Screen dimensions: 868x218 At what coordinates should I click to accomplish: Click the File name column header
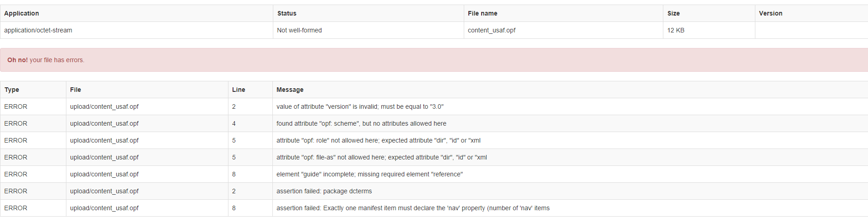pyautogui.click(x=482, y=13)
